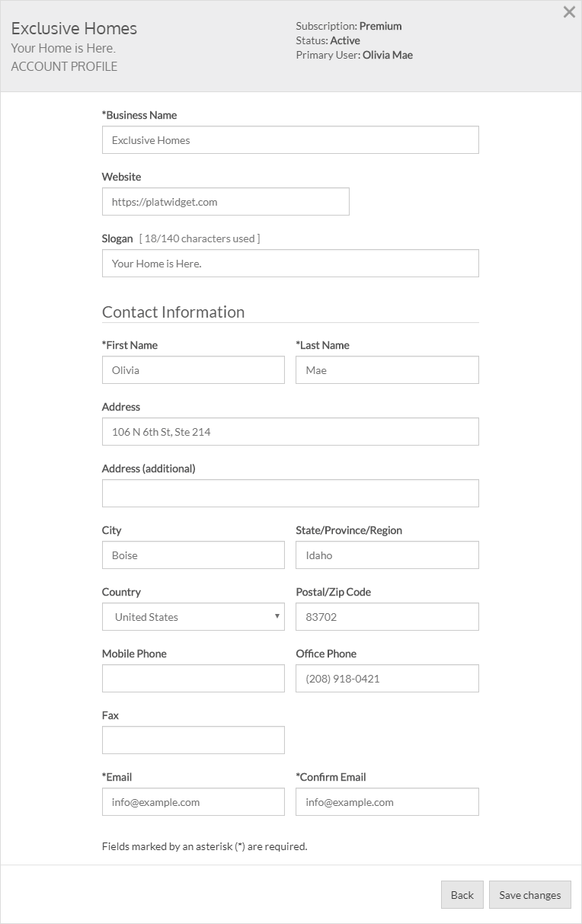Edit the First Name field
The image size is (582, 924).
click(193, 370)
